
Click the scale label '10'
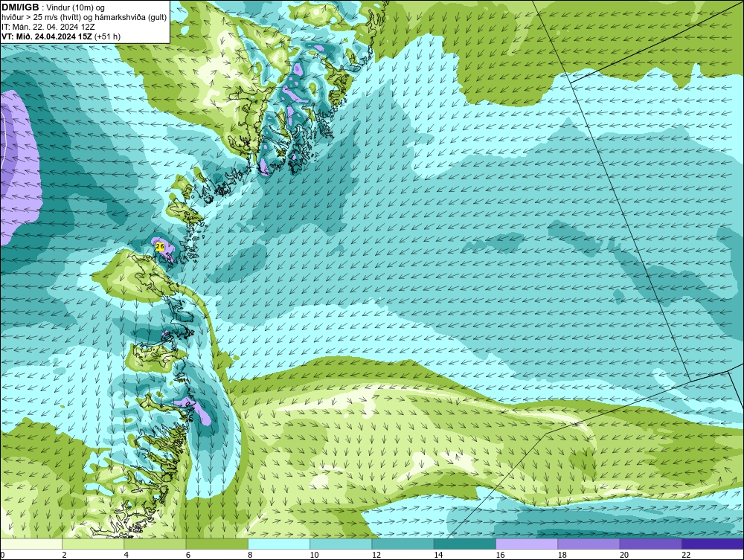(x=314, y=555)
